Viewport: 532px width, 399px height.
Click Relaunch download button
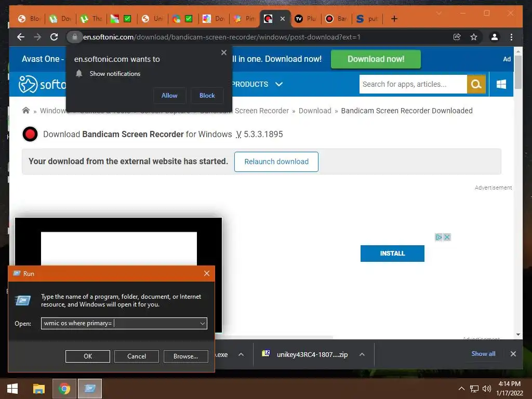[x=276, y=162]
